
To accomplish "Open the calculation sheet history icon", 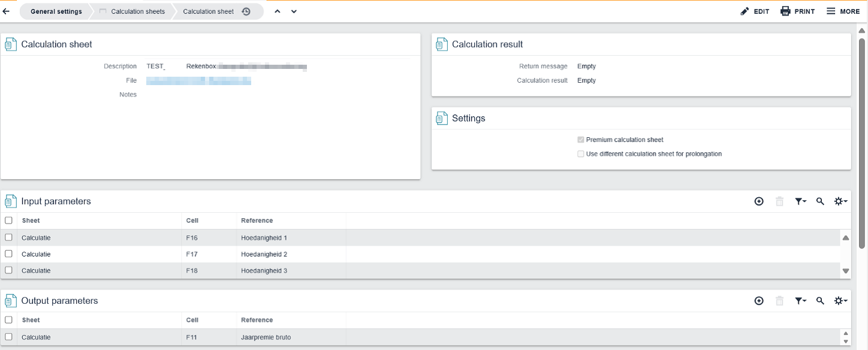I will [246, 11].
